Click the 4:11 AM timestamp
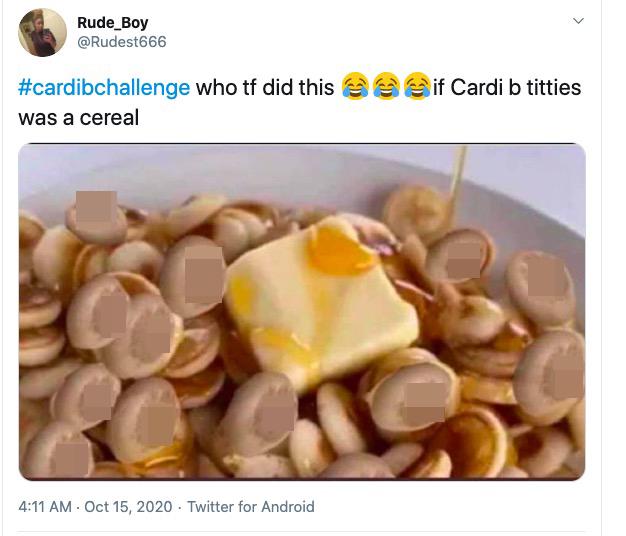This screenshot has height=536, width=626. [x=45, y=507]
